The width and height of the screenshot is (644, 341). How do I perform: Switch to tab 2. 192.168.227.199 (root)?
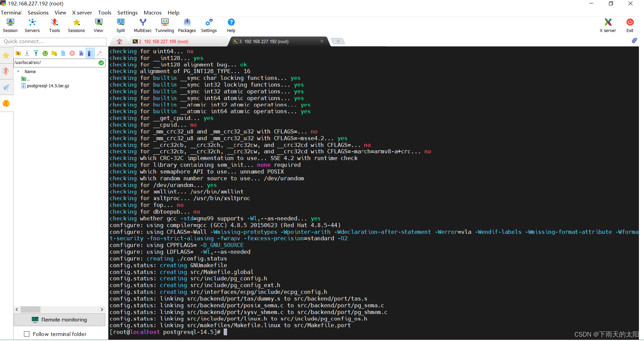point(163,41)
